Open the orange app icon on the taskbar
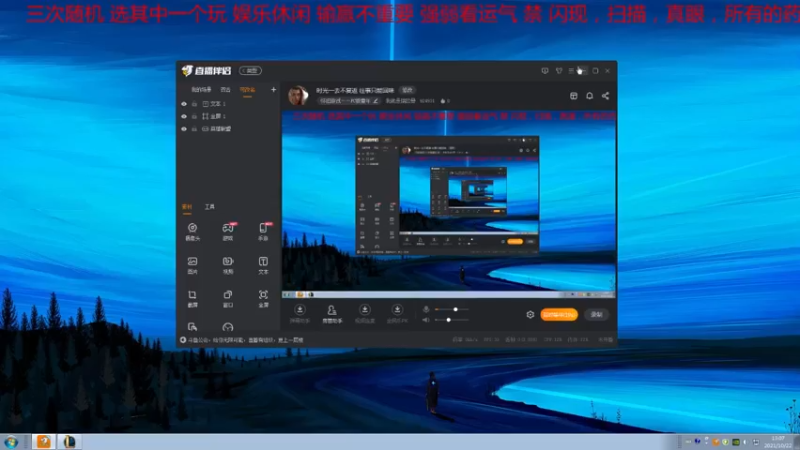The height and width of the screenshot is (450, 800). click(x=44, y=442)
